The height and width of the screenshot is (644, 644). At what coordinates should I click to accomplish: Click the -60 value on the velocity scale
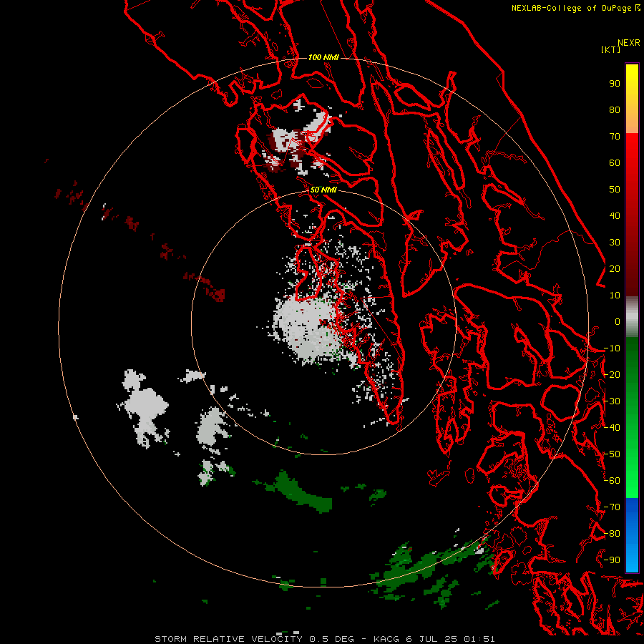pos(612,481)
